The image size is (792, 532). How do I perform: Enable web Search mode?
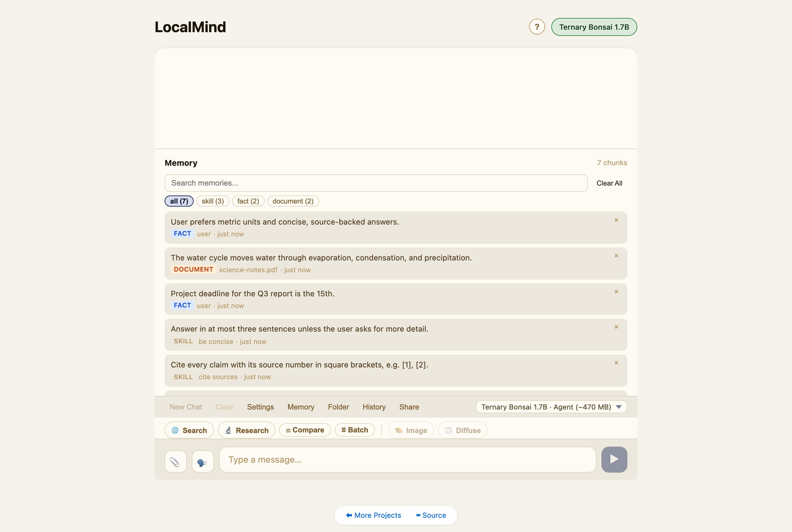[x=189, y=430]
